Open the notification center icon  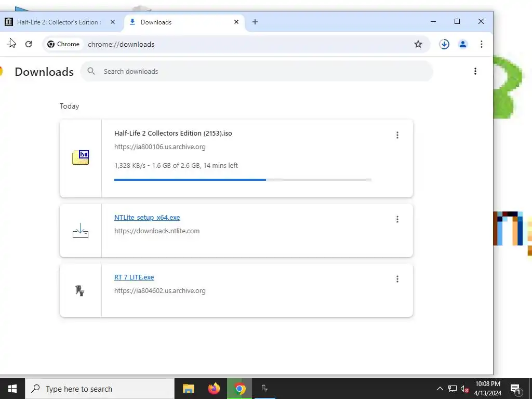(x=515, y=389)
